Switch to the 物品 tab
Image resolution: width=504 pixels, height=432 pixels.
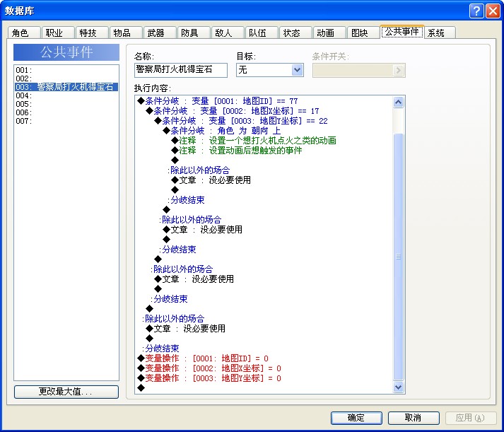pyautogui.click(x=126, y=33)
